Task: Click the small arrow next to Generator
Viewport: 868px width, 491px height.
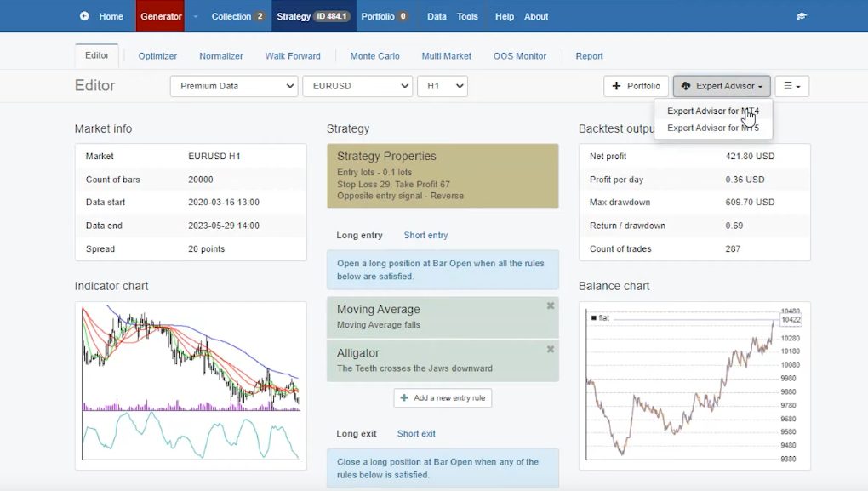Action: 195,16
